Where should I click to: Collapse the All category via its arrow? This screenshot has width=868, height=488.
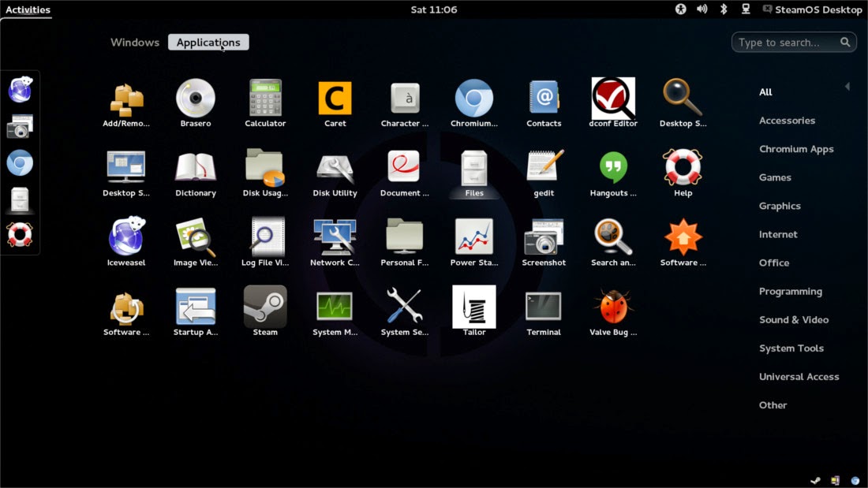[848, 86]
